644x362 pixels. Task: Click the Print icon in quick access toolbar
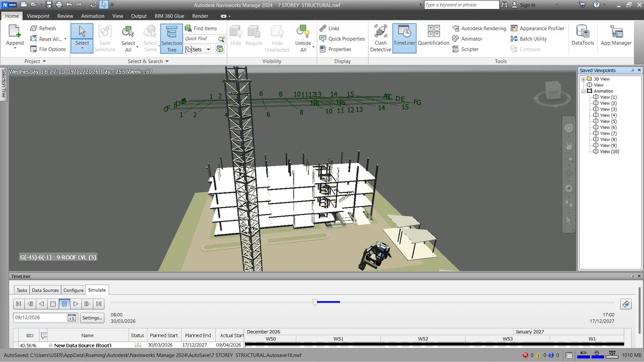point(58,5)
